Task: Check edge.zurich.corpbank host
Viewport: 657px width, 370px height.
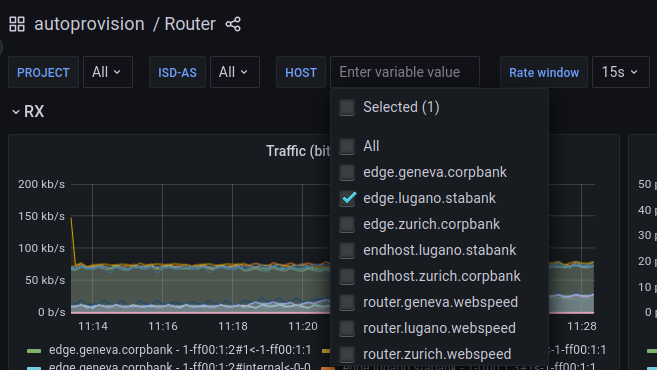Action: pyautogui.click(x=347, y=224)
